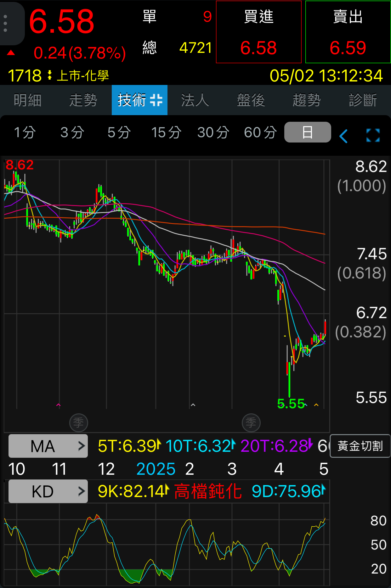Image resolution: width=391 pixels, height=588 pixels.
Task: Tap the 買進 buy price box
Action: (259, 32)
